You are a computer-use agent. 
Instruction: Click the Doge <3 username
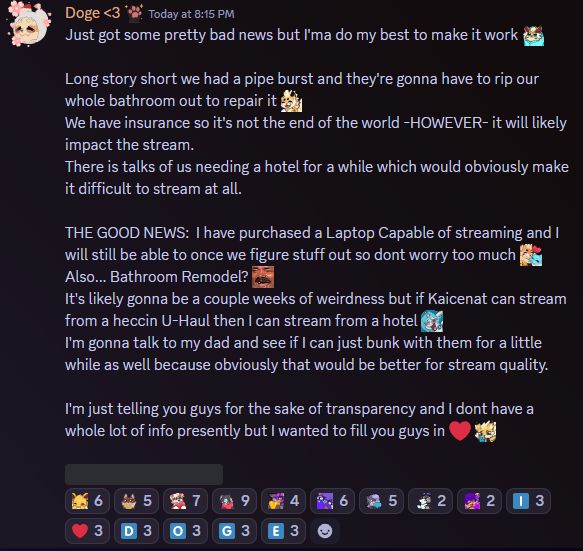tap(93, 13)
